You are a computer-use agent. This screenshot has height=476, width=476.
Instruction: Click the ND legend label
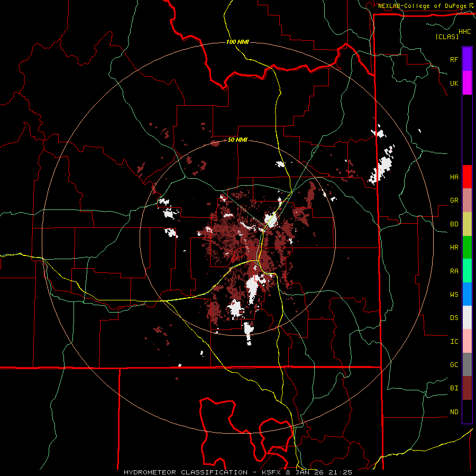coord(454,412)
